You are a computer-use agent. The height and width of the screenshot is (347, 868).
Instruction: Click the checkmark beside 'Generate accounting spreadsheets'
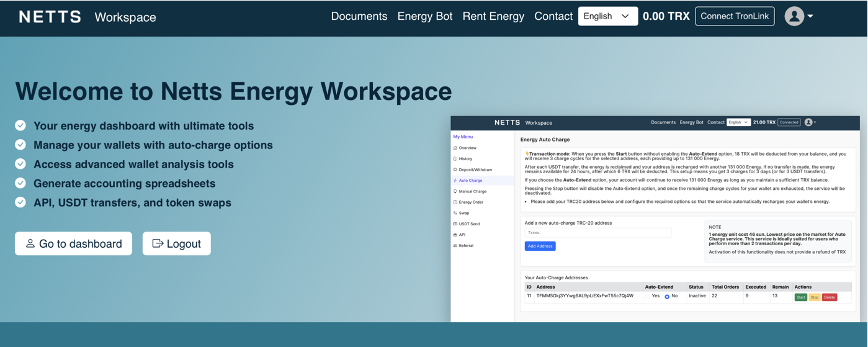click(20, 183)
